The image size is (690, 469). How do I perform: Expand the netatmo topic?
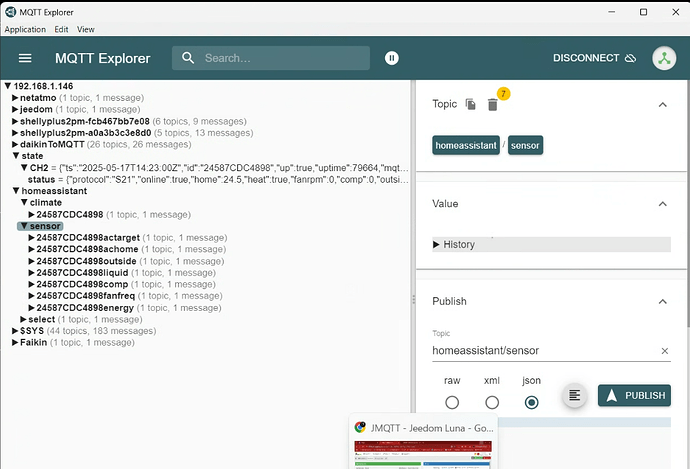pyautogui.click(x=15, y=98)
